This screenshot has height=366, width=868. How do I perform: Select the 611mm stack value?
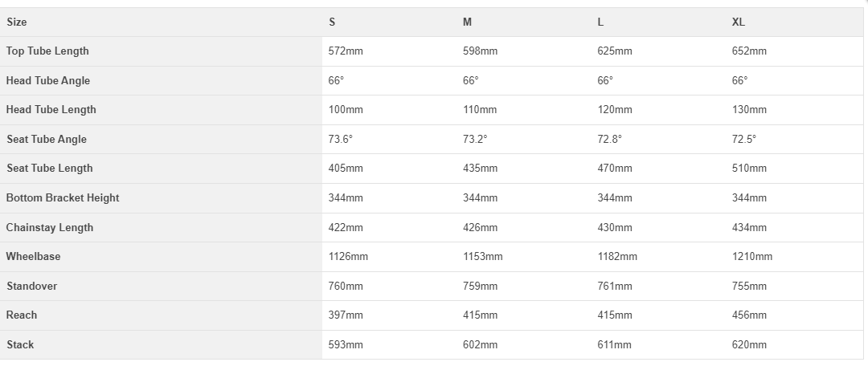point(614,345)
